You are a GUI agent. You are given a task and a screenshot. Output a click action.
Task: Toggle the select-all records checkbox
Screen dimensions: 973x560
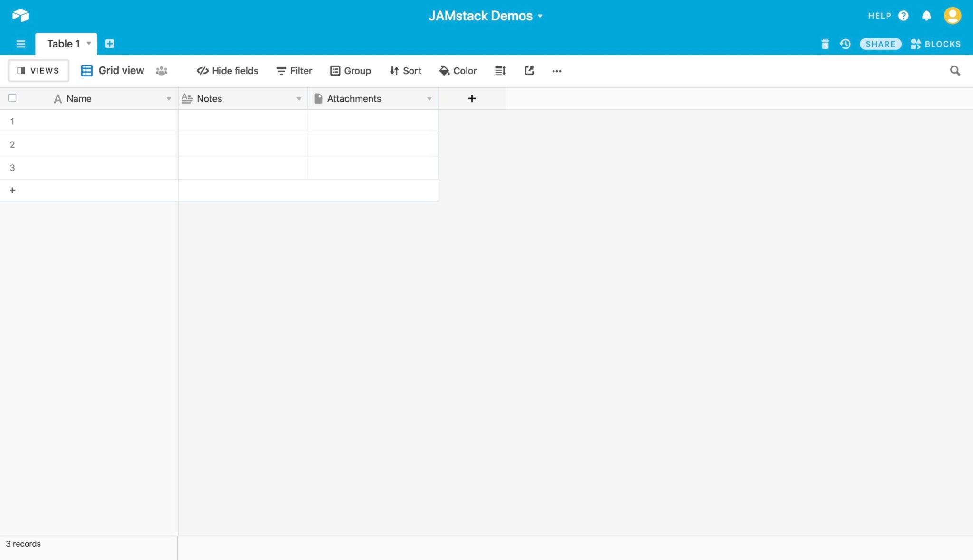coord(12,98)
